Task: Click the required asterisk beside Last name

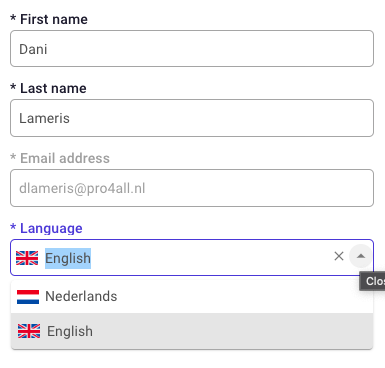Action: (13, 87)
